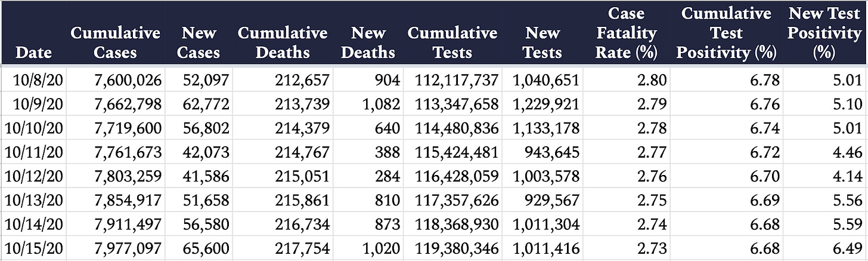The width and height of the screenshot is (868, 261).
Task: Select the date cell 10/12/20
Action: 33,176
